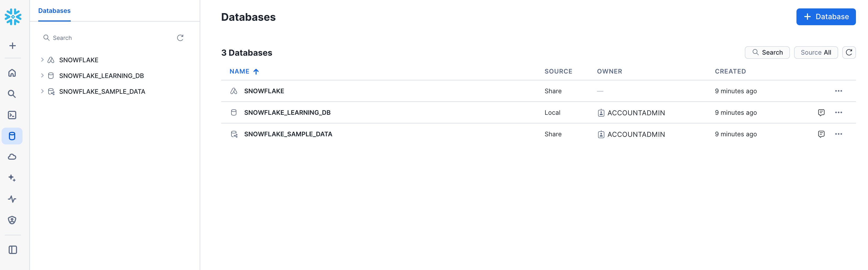
Task: Open the SNOWFLAKE_SAMPLE_DATA row in the table
Action: [x=288, y=134]
